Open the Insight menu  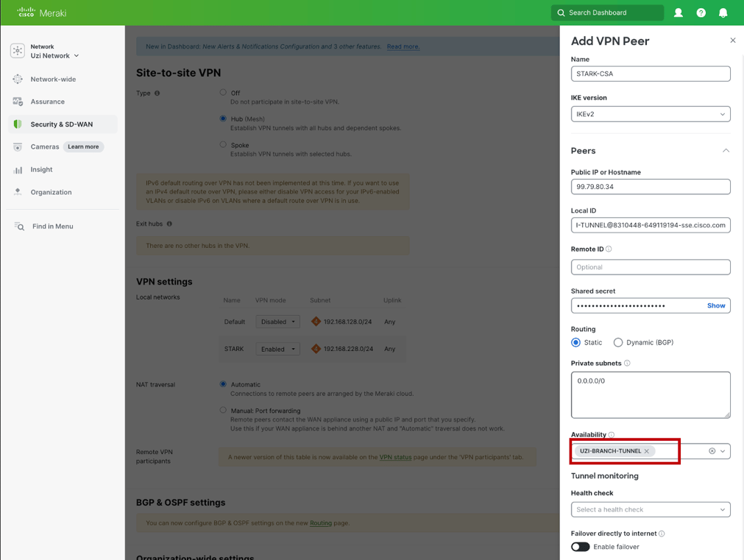(x=41, y=169)
